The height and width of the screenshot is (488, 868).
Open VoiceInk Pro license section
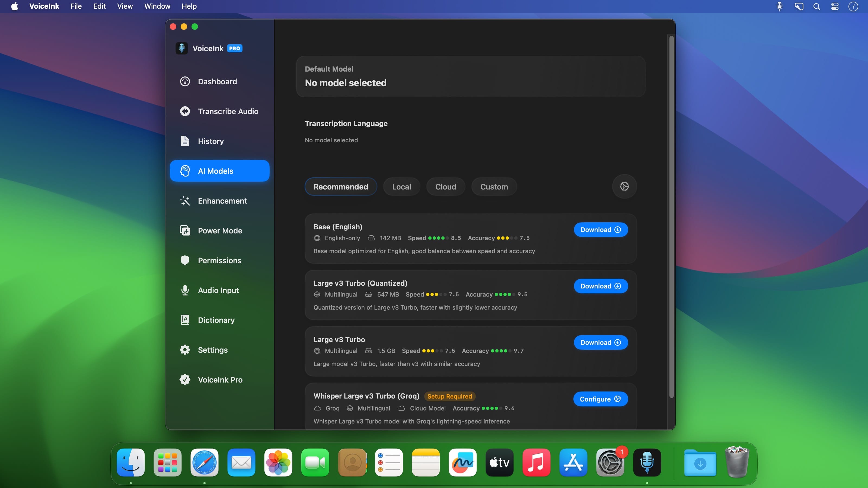point(220,380)
